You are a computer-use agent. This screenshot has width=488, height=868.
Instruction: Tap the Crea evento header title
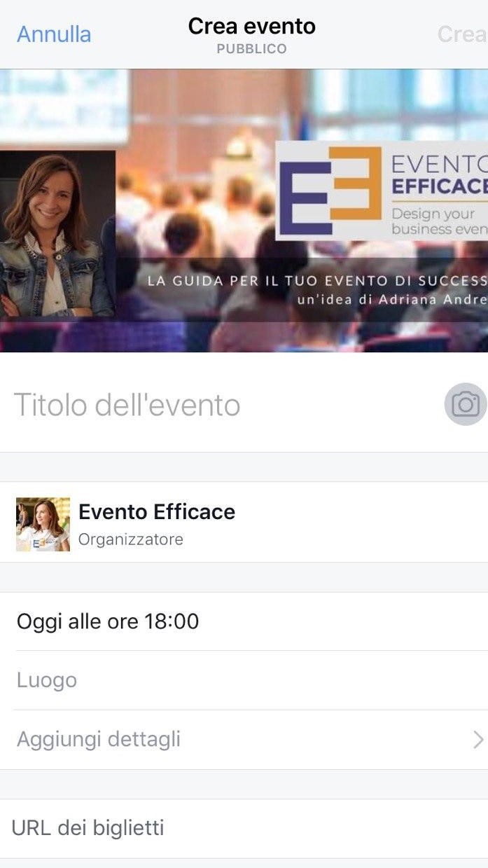(252, 26)
